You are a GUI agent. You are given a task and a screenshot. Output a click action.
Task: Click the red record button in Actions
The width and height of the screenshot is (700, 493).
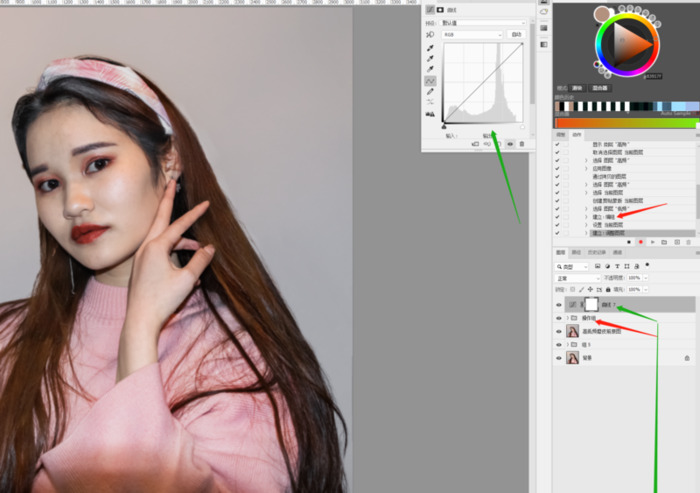coord(641,242)
